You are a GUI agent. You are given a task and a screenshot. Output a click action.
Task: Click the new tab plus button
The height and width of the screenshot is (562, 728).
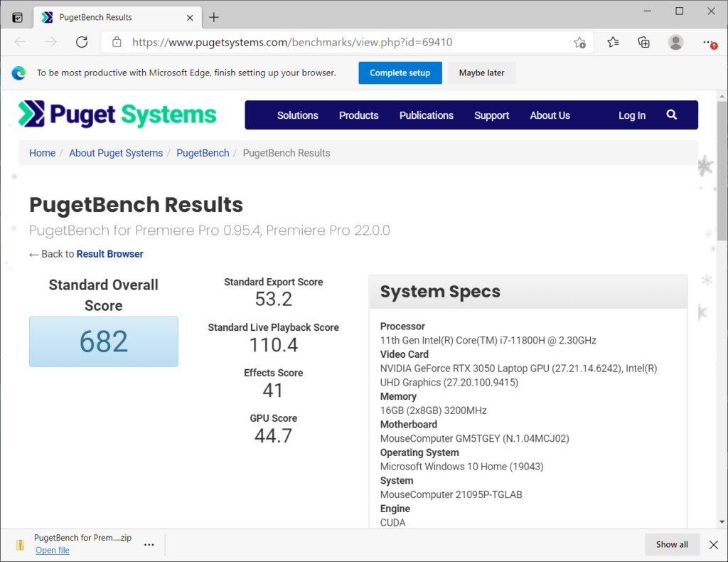click(213, 18)
